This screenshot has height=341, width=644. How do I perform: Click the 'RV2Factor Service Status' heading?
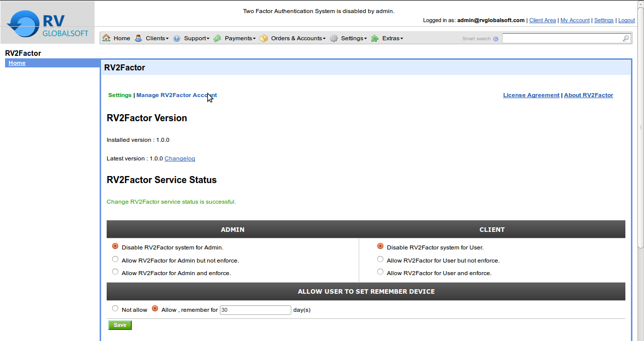(162, 180)
